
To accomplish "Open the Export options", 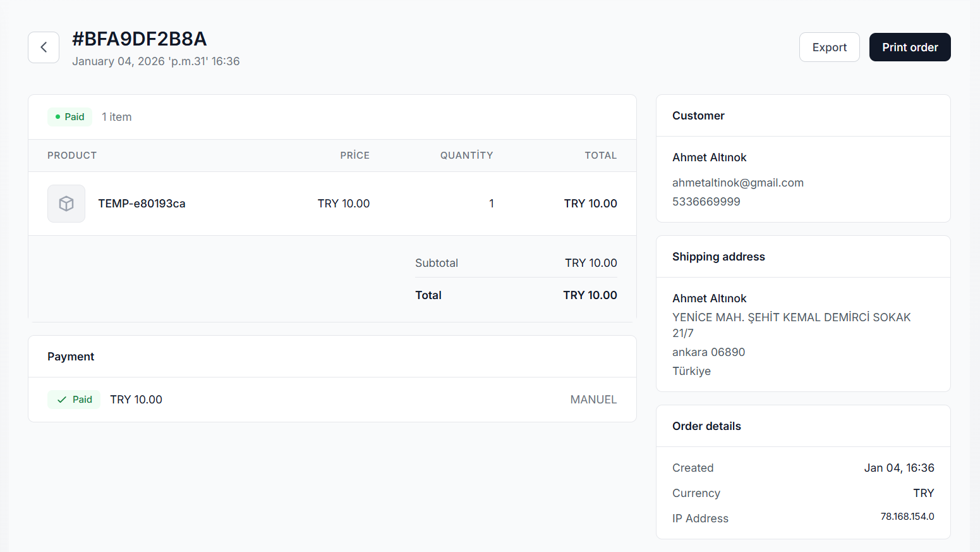I will (829, 47).
